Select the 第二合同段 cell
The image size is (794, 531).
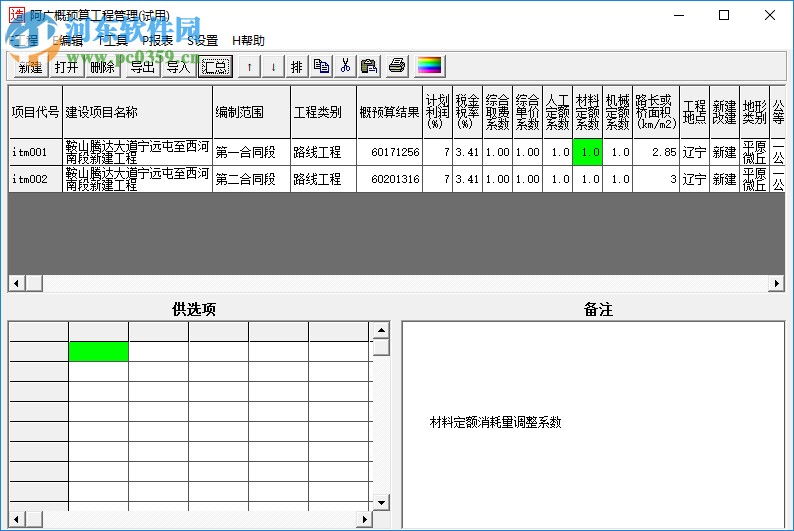251,179
